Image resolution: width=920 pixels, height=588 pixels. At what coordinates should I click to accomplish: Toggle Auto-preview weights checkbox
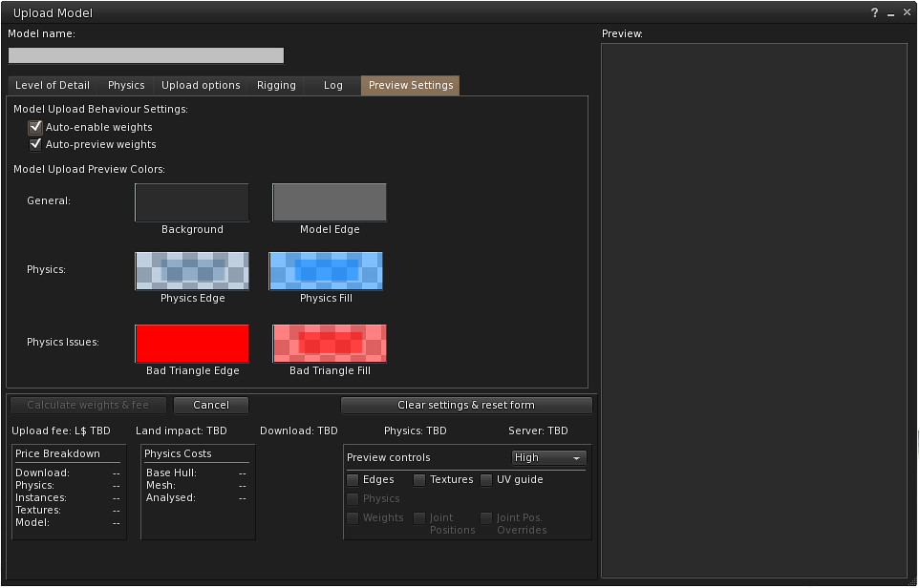(36, 144)
